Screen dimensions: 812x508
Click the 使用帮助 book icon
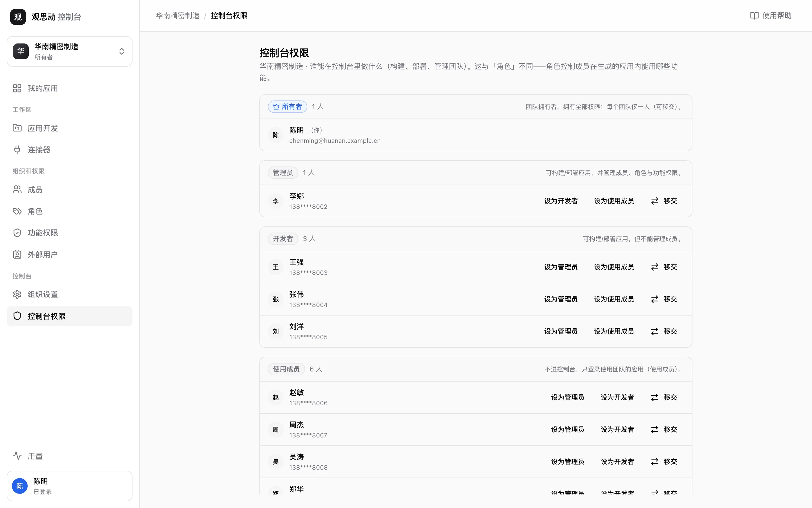[754, 16]
